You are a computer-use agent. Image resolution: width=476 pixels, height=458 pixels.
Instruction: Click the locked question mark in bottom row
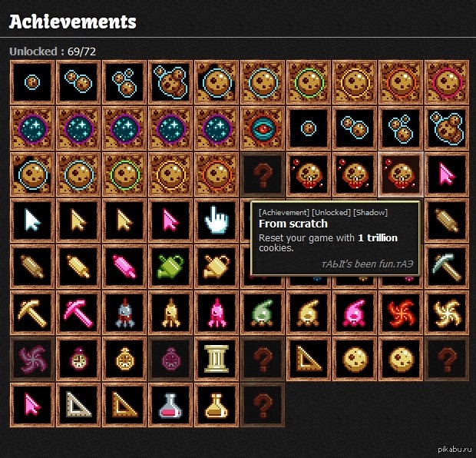point(263,405)
